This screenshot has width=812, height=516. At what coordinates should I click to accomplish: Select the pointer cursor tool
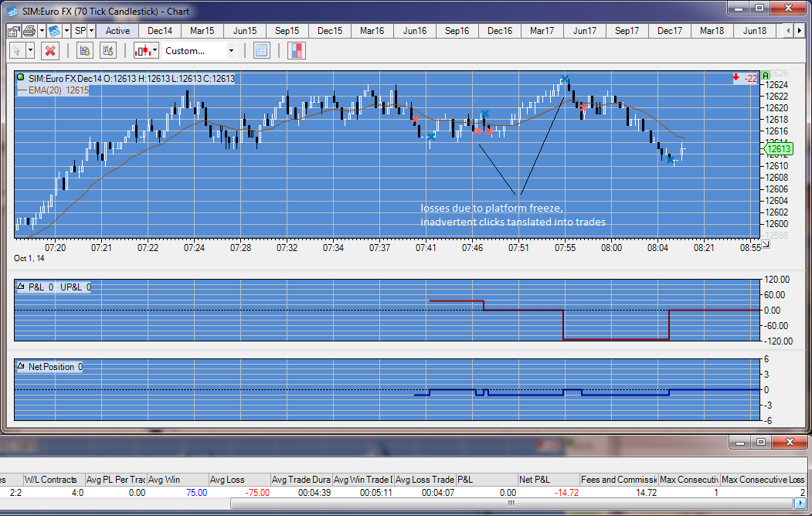(x=17, y=51)
